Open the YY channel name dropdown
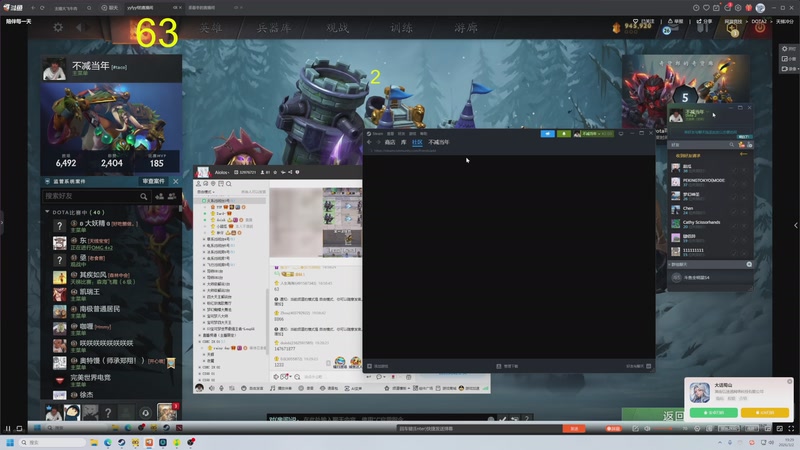 [222, 172]
